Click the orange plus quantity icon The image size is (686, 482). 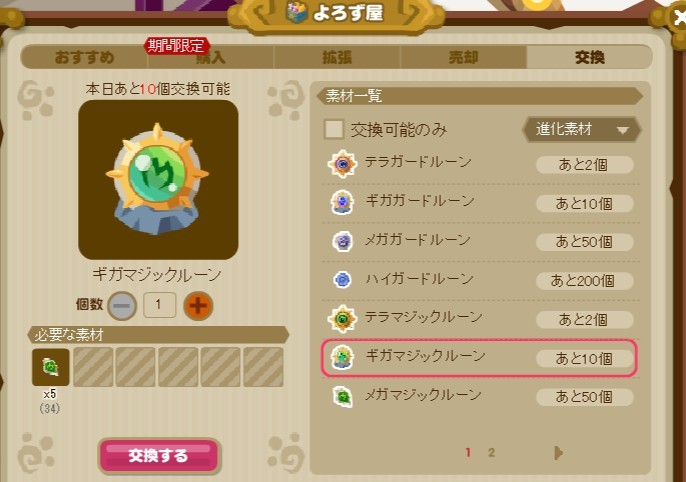pyautogui.click(x=198, y=305)
